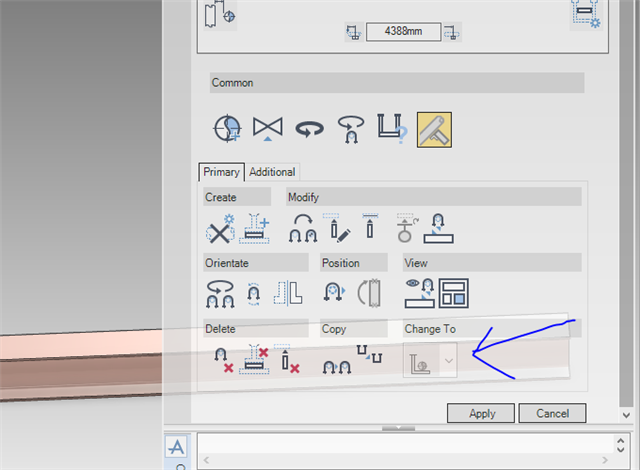Click the curved undo arrow icon under Common
Screen dimensions: 640x470
click(x=309, y=129)
